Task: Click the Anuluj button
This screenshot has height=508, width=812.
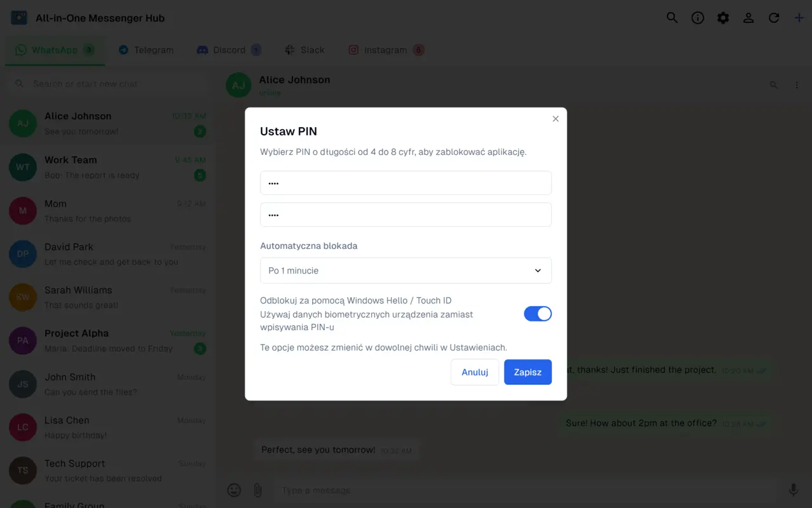Action: click(475, 372)
